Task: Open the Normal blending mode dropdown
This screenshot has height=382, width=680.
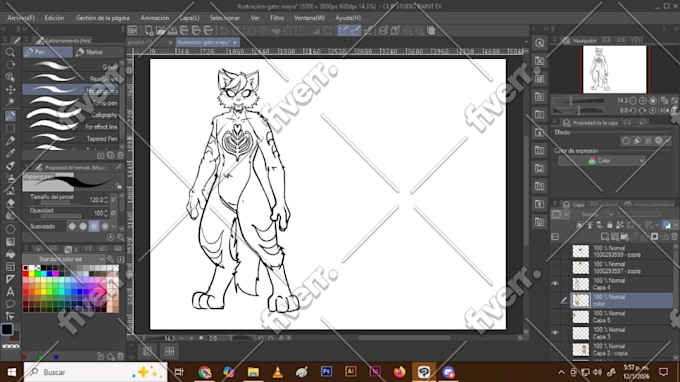Action: [x=598, y=214]
